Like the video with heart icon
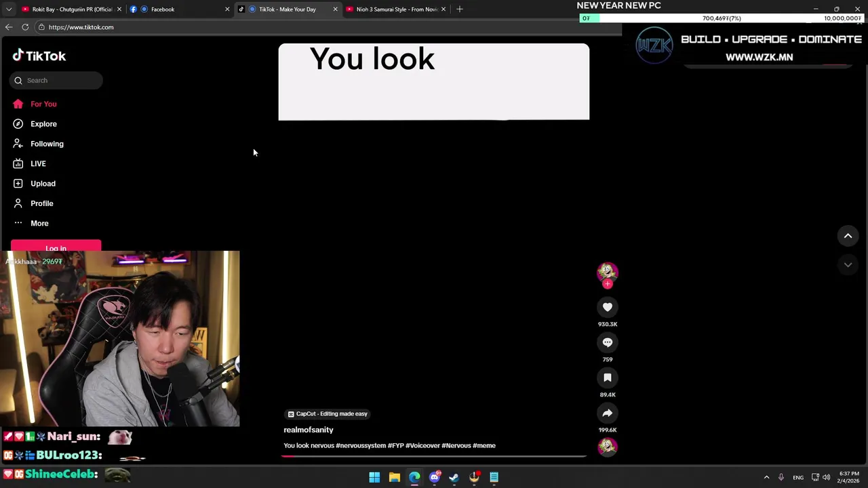 pos(608,307)
